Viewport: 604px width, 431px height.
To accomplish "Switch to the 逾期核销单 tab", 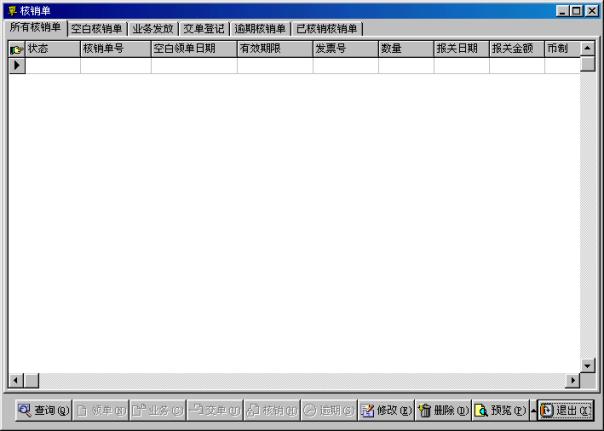I will coord(260,29).
